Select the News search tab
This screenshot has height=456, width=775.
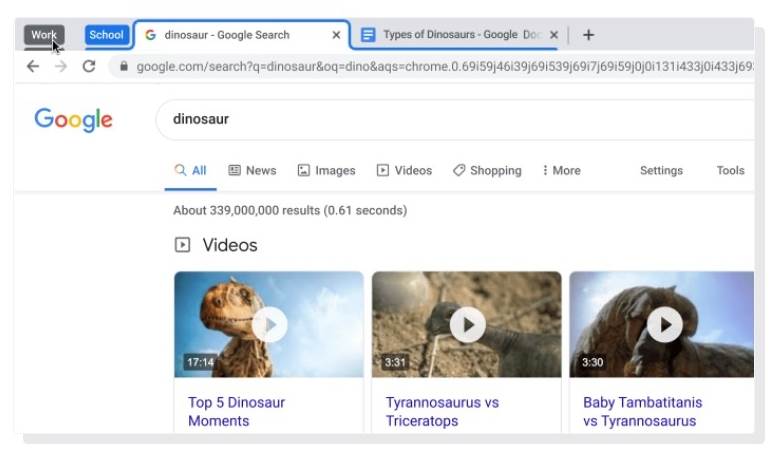point(252,171)
